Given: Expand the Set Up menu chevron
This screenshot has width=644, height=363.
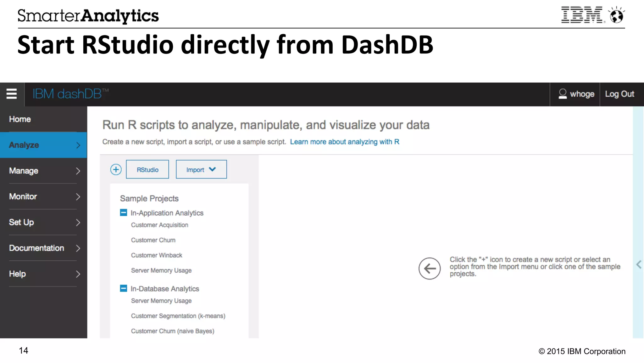Looking at the screenshot, I should [78, 223].
